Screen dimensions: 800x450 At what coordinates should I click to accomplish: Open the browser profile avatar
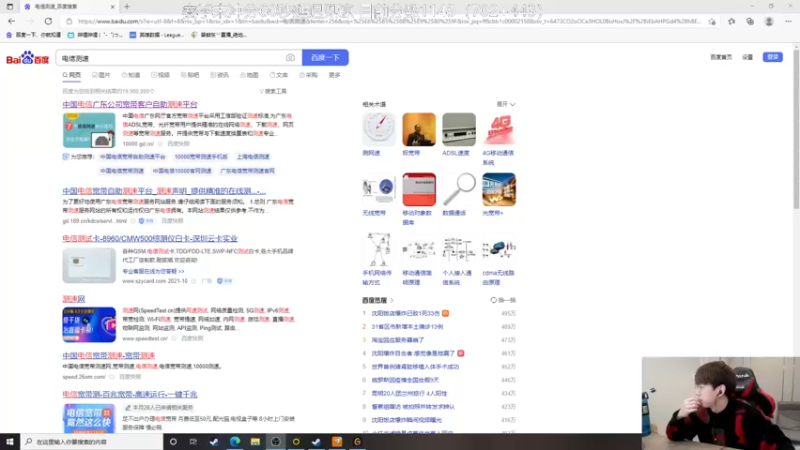[768, 21]
